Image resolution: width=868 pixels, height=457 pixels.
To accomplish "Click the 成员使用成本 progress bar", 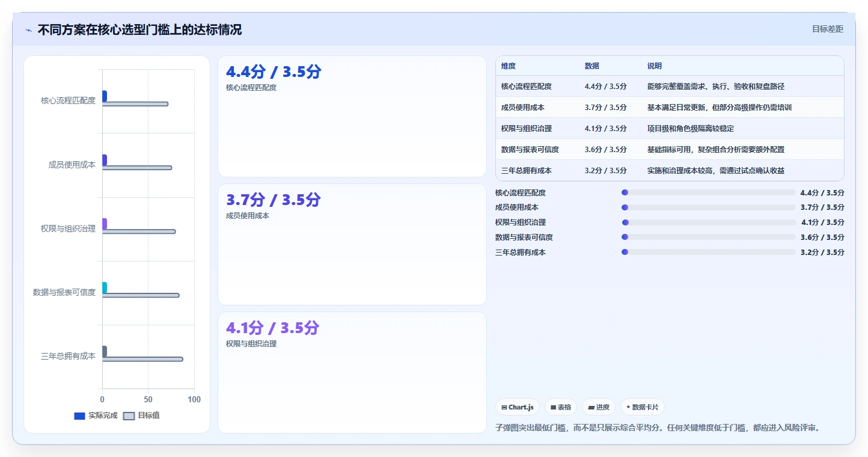I will point(709,207).
